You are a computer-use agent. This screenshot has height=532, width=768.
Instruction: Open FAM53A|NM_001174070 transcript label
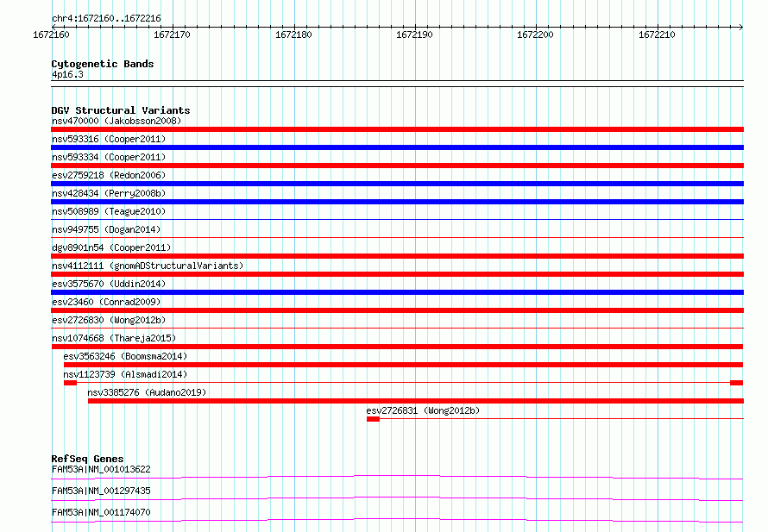click(101, 512)
